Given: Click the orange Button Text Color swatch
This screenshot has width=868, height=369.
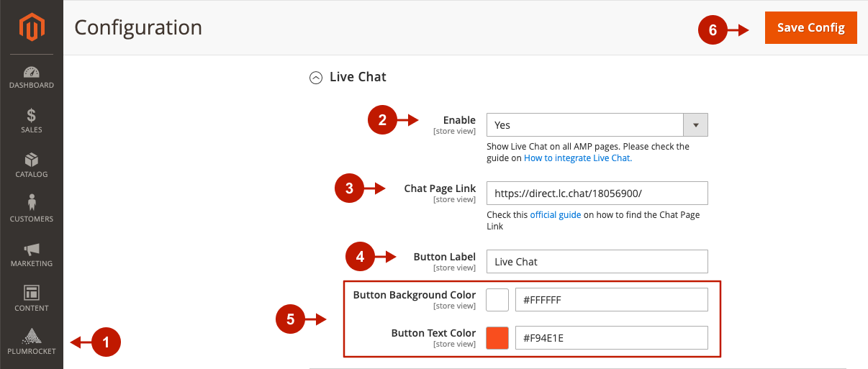Looking at the screenshot, I should tap(497, 338).
